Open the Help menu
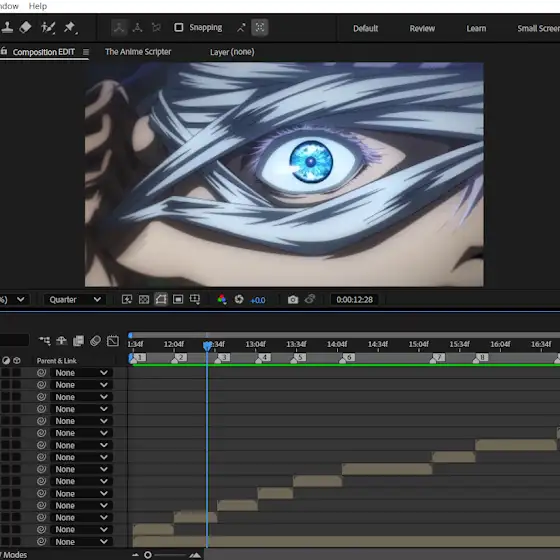Image resolution: width=560 pixels, height=560 pixels. tap(38, 6)
